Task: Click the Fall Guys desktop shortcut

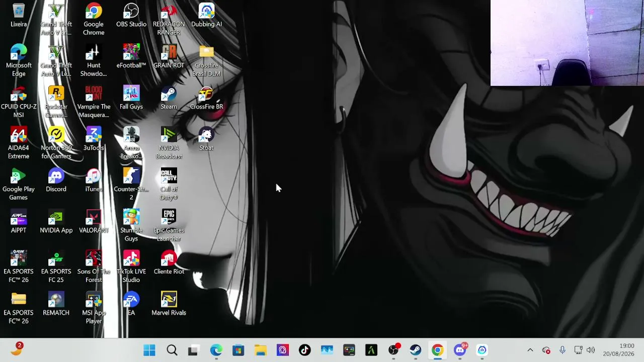Action: (131, 98)
